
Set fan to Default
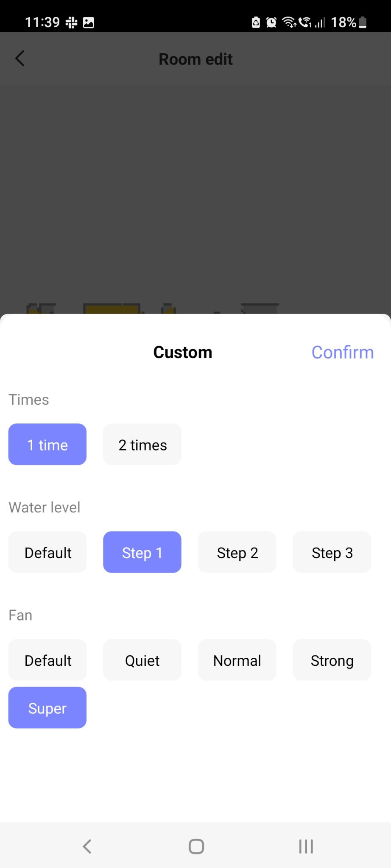coord(47,660)
